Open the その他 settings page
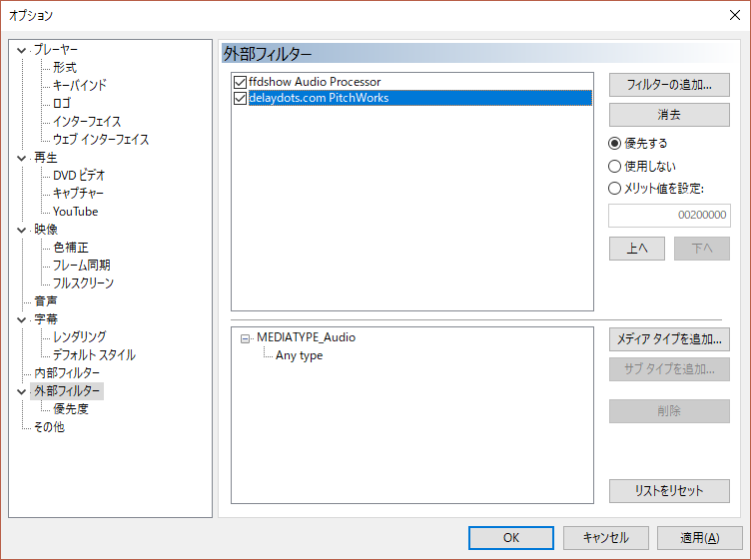This screenshot has height=560, width=751. click(49, 427)
